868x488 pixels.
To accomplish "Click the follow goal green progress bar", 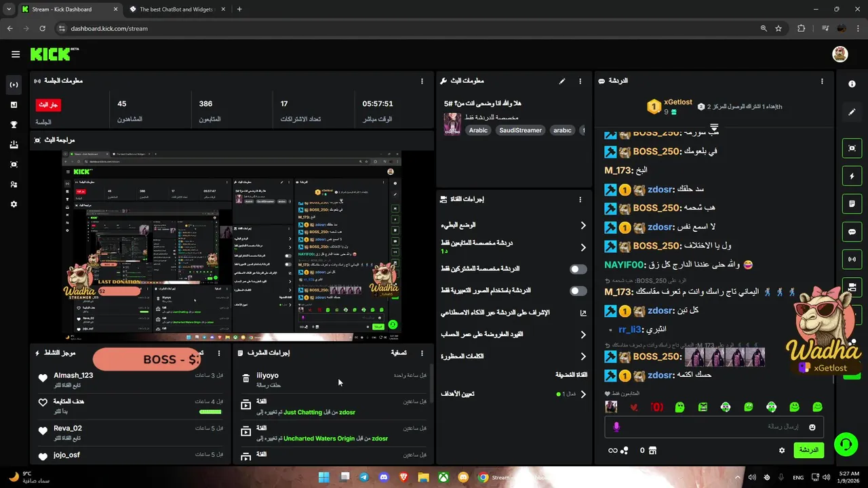I will (210, 411).
